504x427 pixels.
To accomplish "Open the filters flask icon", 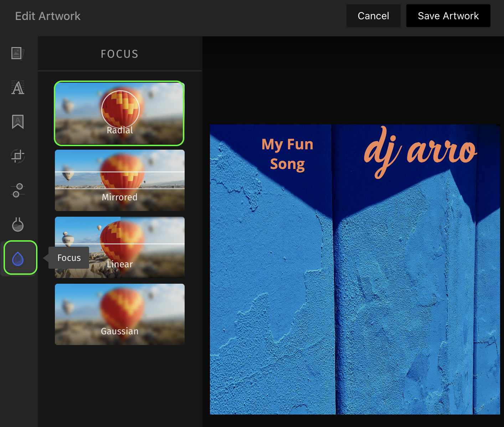I will click(x=17, y=225).
